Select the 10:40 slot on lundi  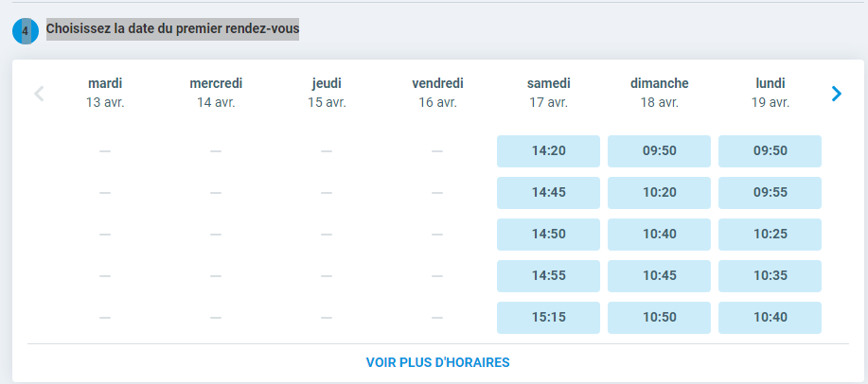[770, 317]
